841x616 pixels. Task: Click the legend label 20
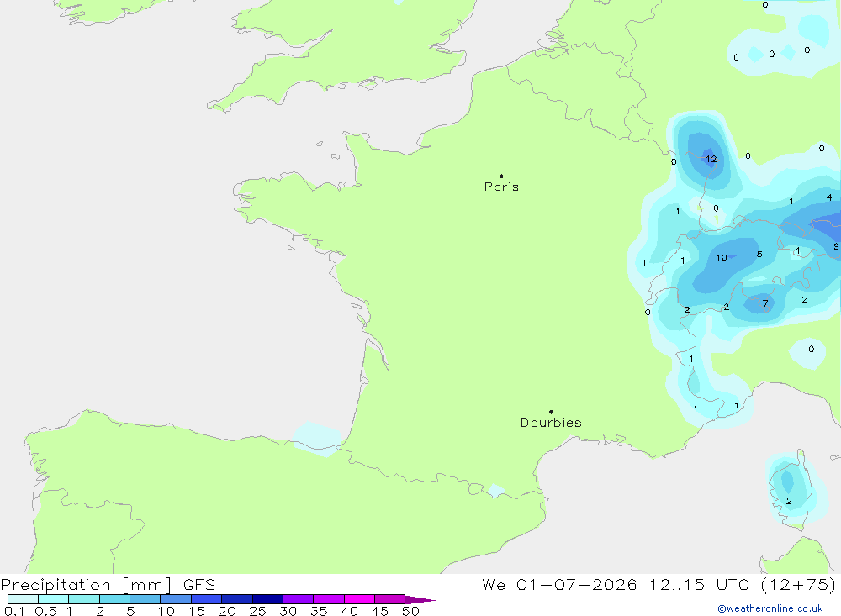click(x=227, y=611)
